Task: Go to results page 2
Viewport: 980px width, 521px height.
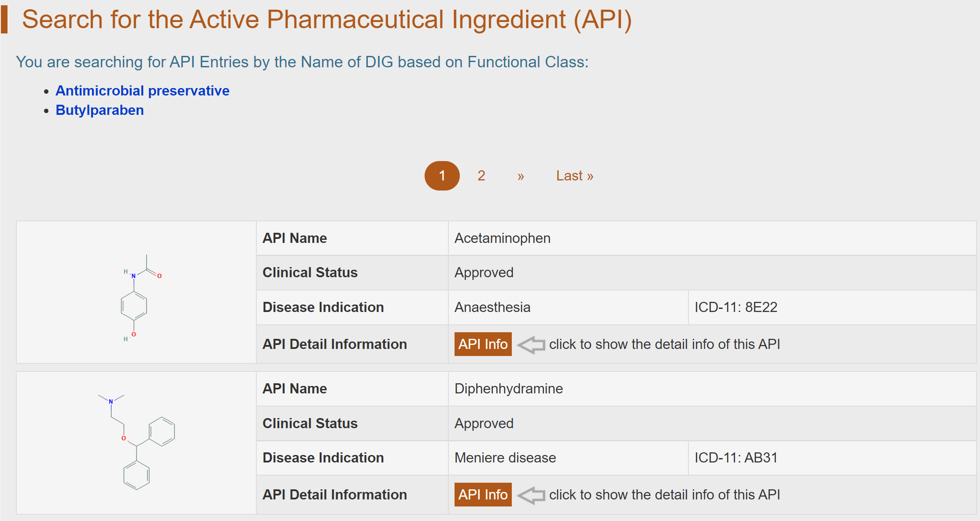Action: click(x=481, y=176)
